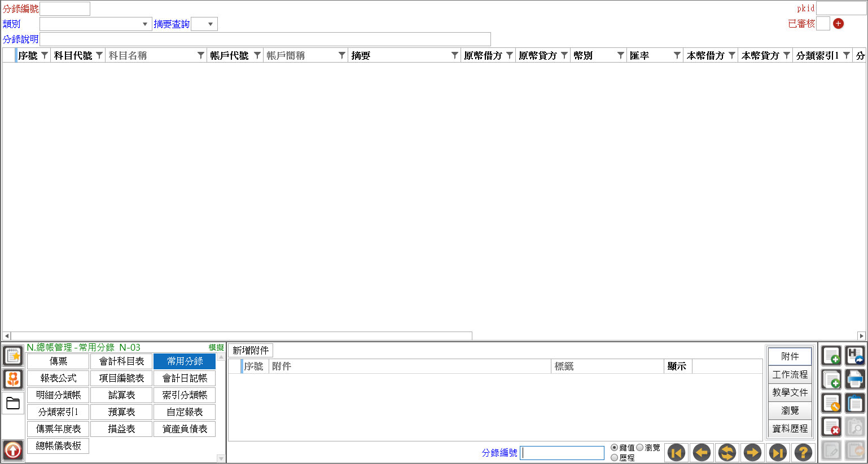
Task: Click the notepad with star favorites icon
Action: (x=13, y=356)
